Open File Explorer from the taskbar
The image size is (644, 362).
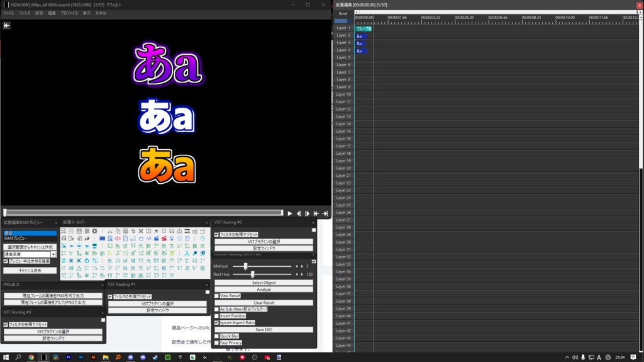[106, 357]
